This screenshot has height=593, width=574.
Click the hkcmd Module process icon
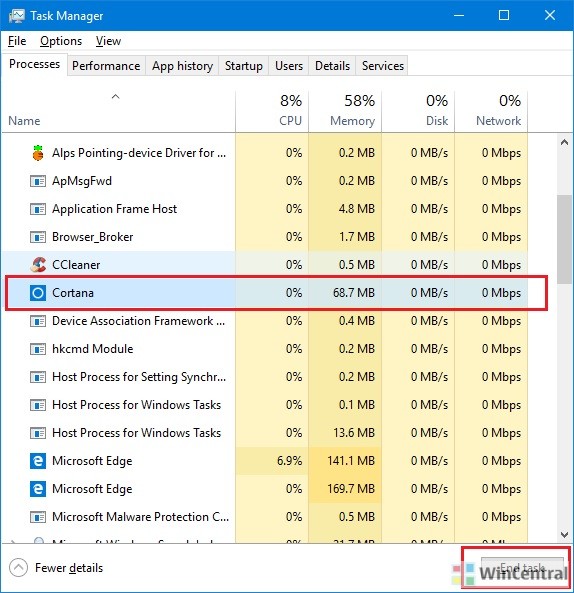pyautogui.click(x=38, y=349)
